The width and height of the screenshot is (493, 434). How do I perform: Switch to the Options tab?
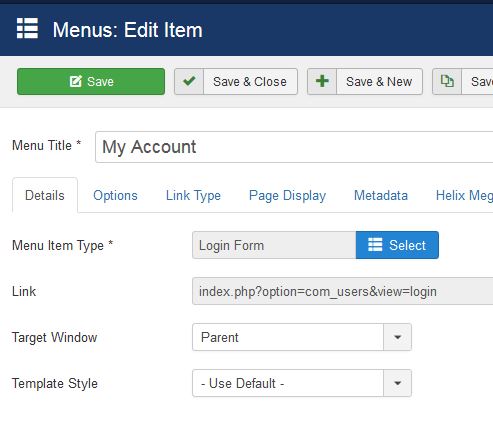click(115, 195)
